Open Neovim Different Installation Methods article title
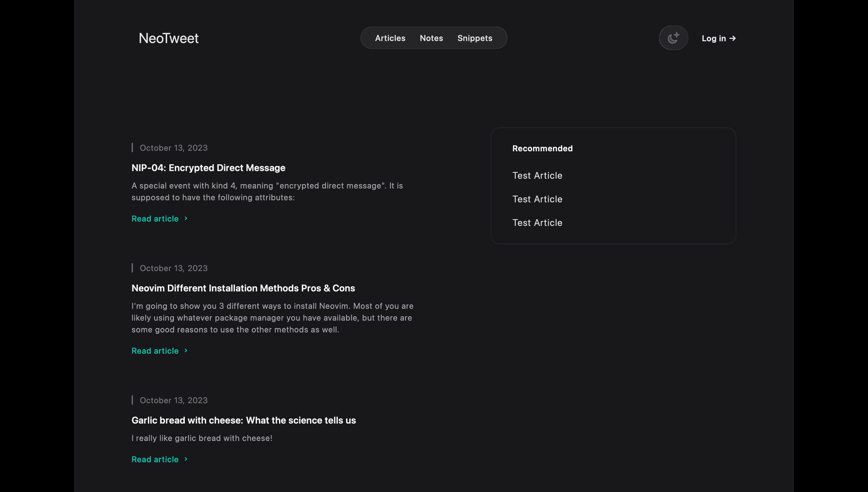Screen dimensions: 868x492 [x=243, y=288]
